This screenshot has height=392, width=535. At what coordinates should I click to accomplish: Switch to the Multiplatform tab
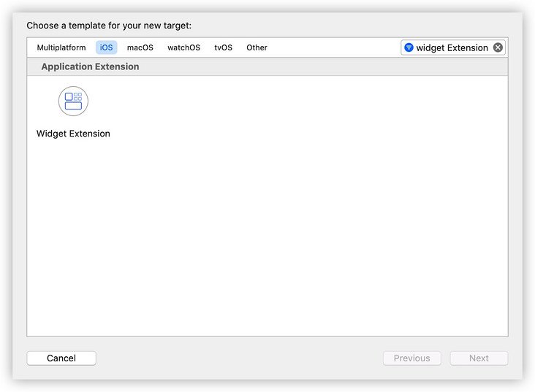pos(61,47)
